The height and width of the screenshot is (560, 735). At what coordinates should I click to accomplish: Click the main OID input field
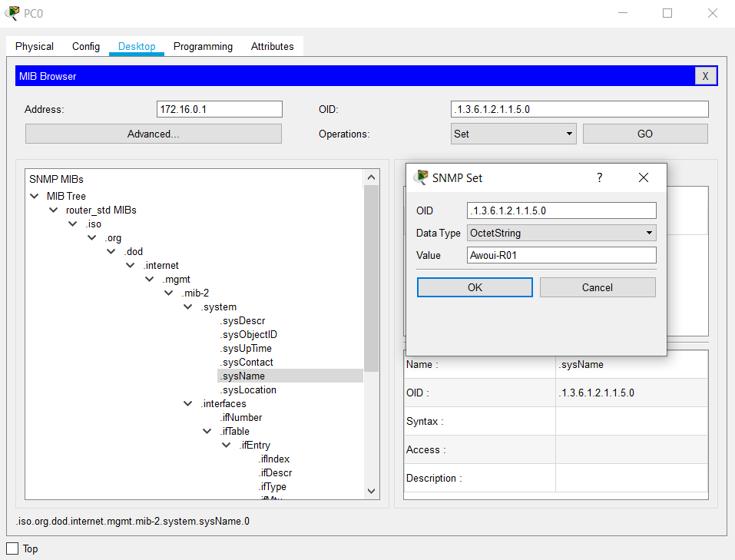click(579, 109)
